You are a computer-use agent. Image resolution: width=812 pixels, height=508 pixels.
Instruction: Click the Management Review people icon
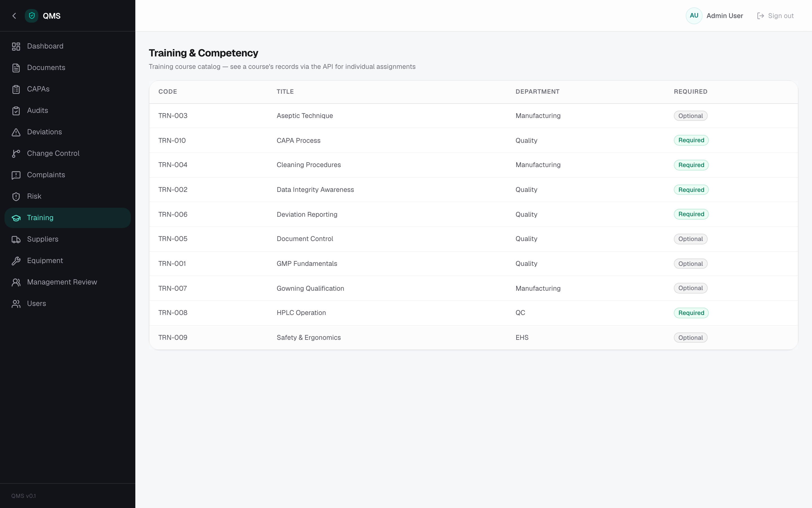tap(16, 282)
